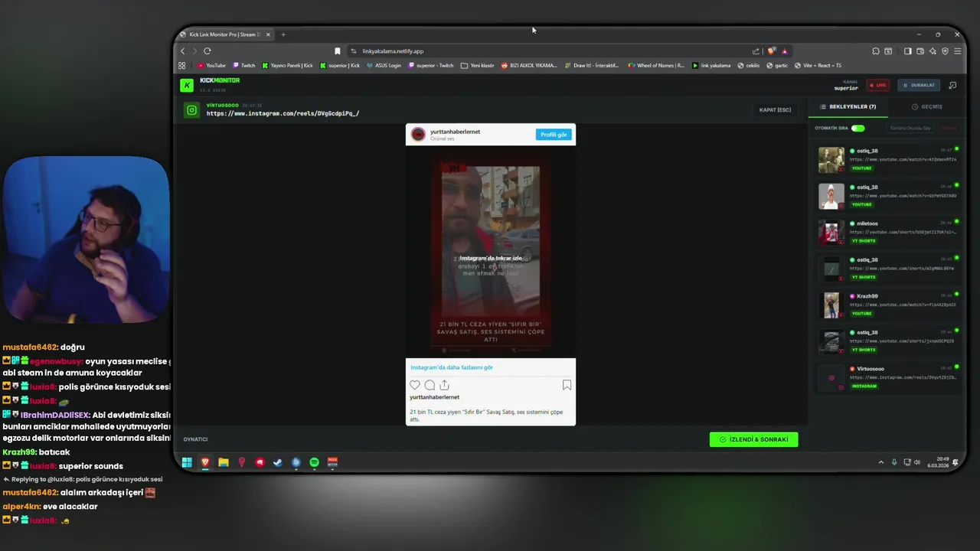Click the share icon under the reel

click(x=444, y=385)
